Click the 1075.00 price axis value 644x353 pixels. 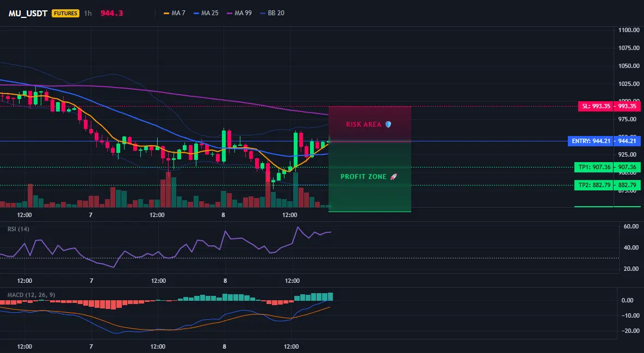click(x=628, y=48)
